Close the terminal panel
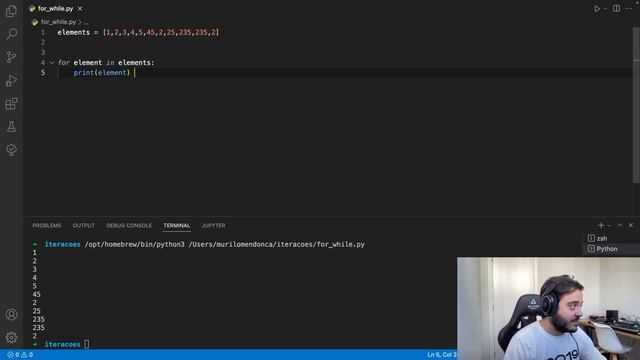This screenshot has height=360, width=640. (631, 225)
